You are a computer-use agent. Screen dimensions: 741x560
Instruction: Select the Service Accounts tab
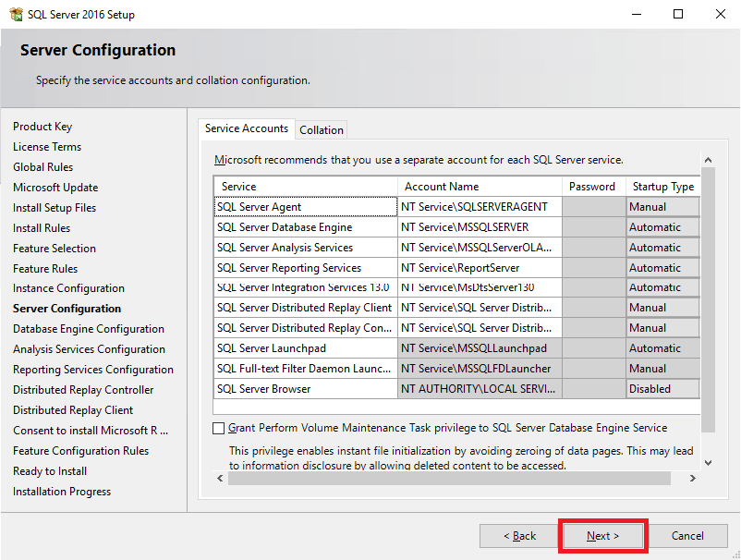[x=246, y=128]
